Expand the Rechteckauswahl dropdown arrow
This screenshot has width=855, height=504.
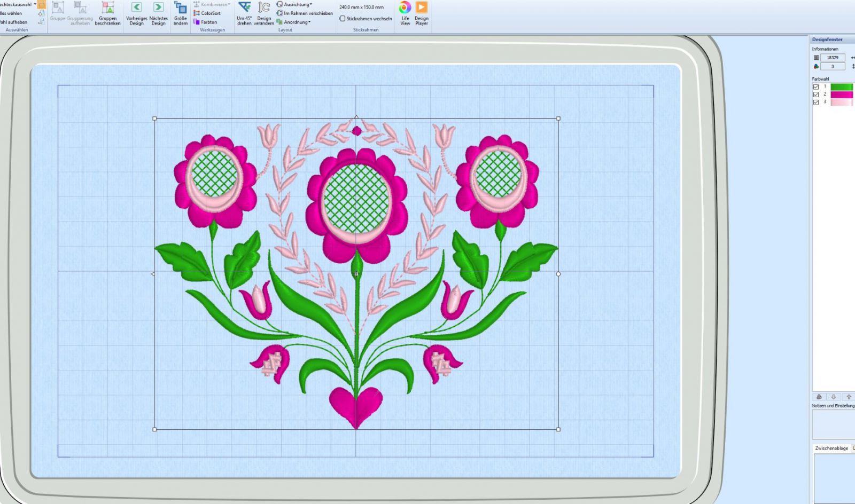tap(35, 4)
